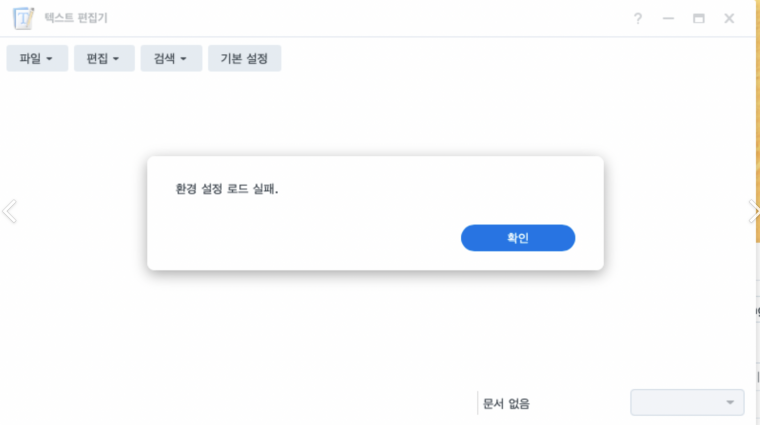Click the 환경 설정 로드 실패 message text
760x425 pixels.
227,189
